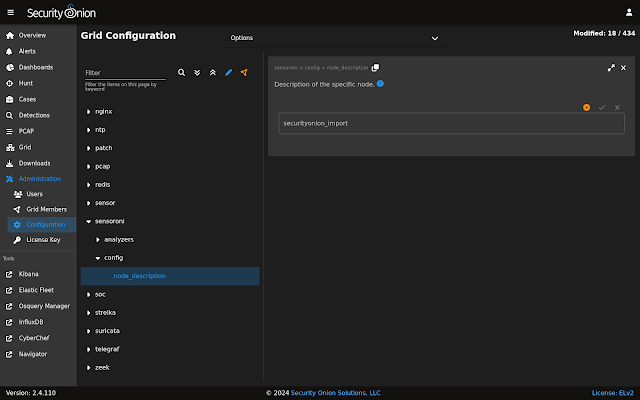Viewport: 640px width, 400px height.
Task: Open Security Onion Solutions, LLC link
Action: [x=336, y=393]
